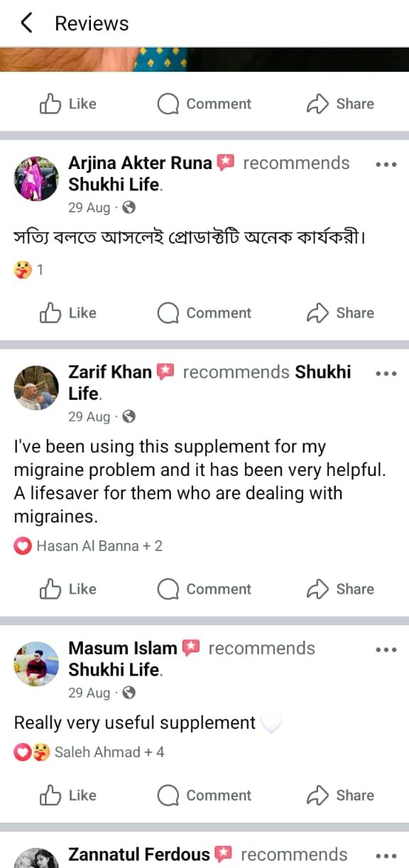
Task: Click the back arrow beside Reviews
Action: coord(26,23)
